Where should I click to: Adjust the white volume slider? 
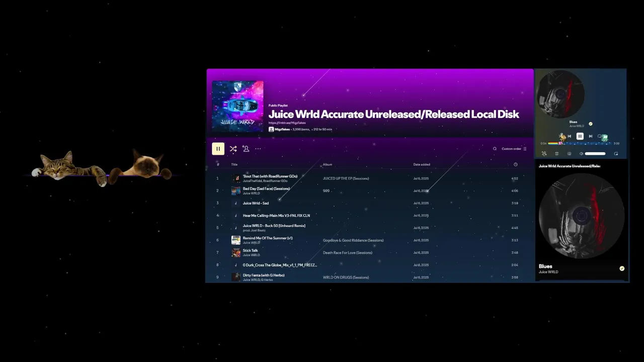point(595,154)
